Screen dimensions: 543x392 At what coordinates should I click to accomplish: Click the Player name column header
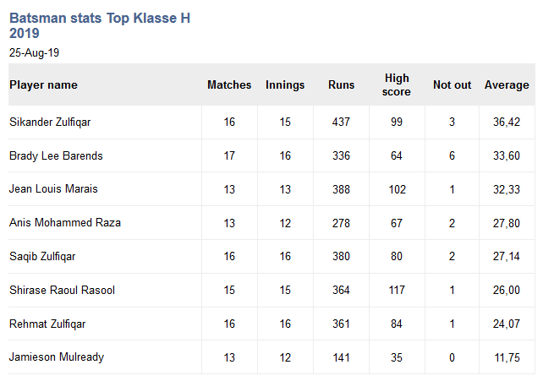pyautogui.click(x=43, y=84)
